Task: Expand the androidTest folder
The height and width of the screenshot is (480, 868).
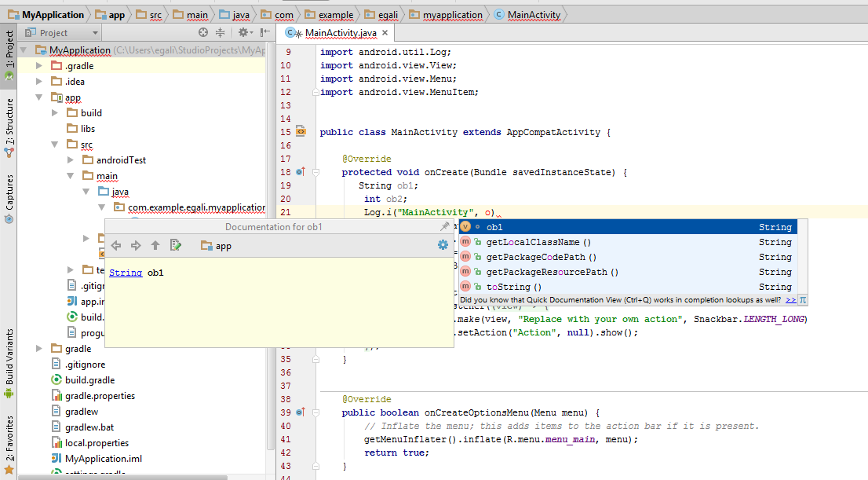Action: click(x=71, y=159)
